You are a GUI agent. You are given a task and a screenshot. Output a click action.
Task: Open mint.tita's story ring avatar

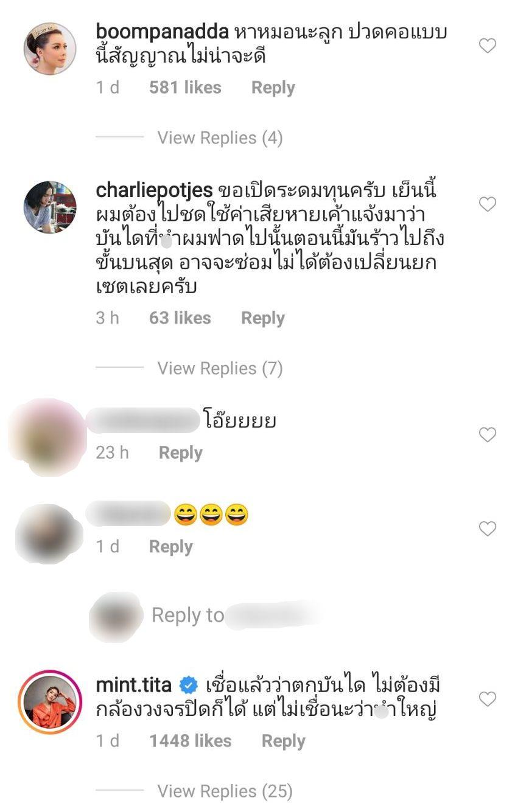coord(50,701)
